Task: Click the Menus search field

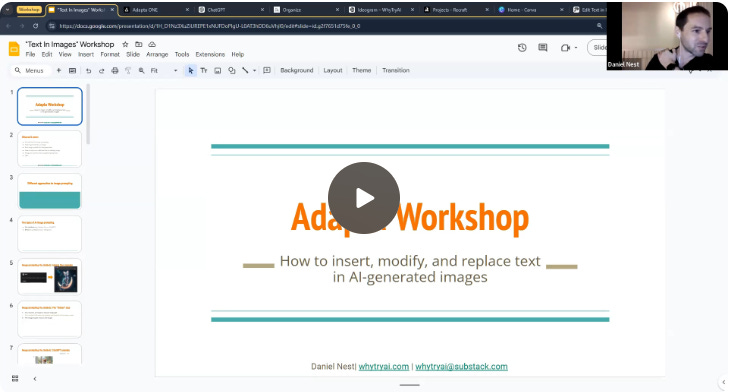Action: point(30,71)
